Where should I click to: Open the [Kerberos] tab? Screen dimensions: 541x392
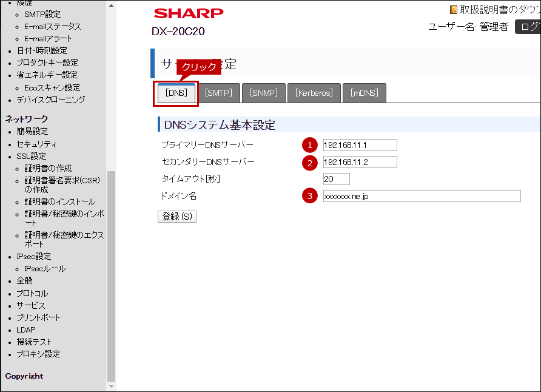click(x=314, y=93)
